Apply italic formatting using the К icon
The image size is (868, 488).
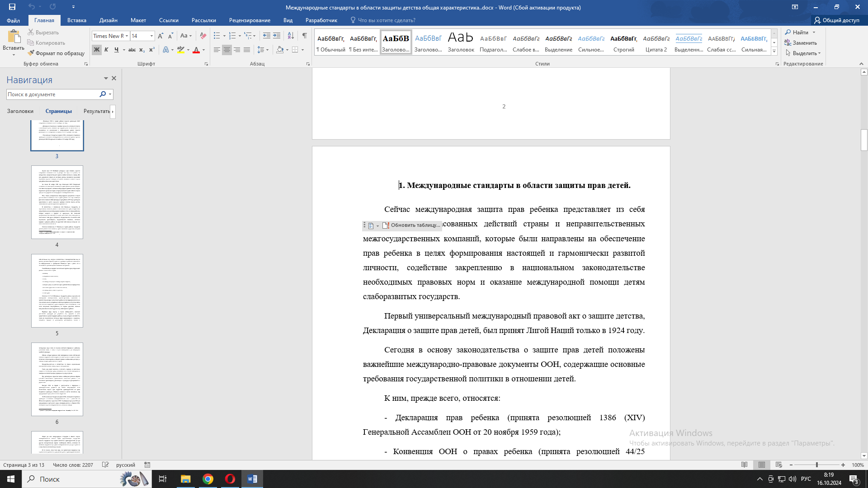106,50
